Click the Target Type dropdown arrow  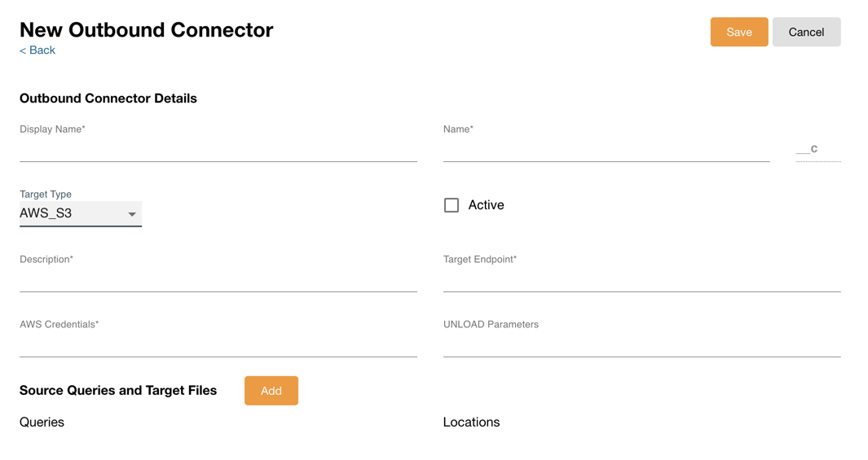(x=132, y=214)
